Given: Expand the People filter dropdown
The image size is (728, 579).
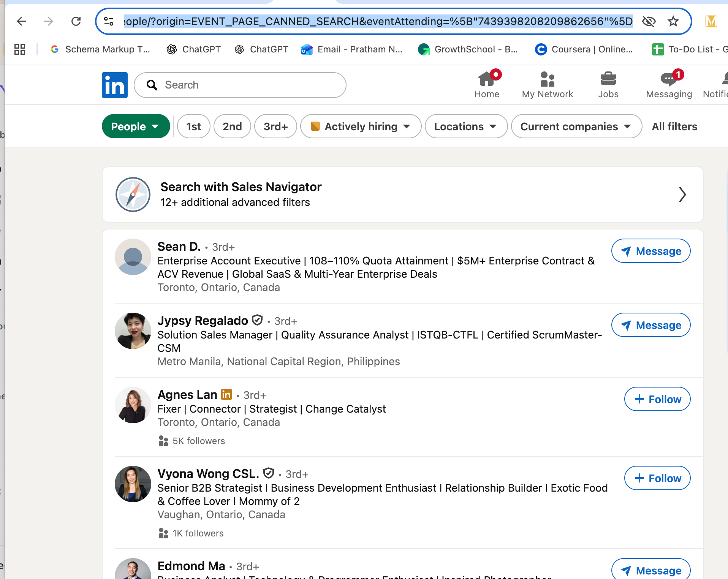Looking at the screenshot, I should pos(136,127).
